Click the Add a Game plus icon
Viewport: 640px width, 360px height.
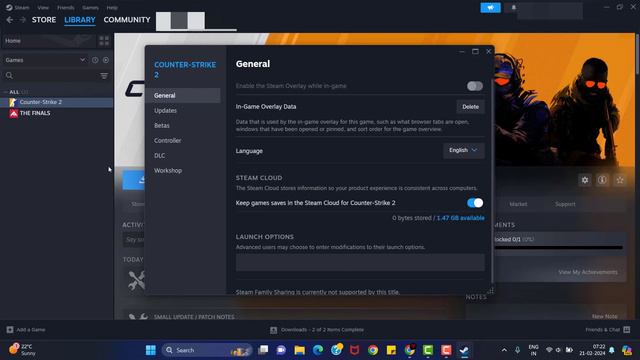click(x=10, y=329)
